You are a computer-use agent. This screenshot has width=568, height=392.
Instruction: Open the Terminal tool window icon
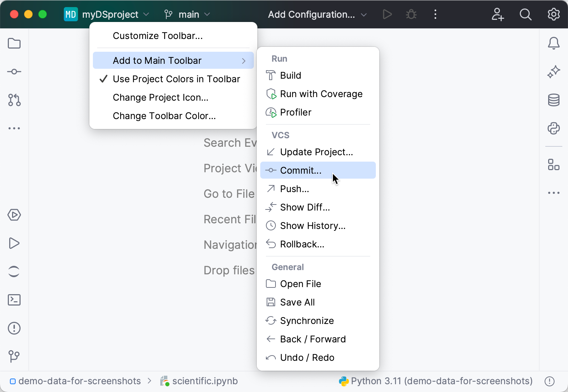[14, 299]
